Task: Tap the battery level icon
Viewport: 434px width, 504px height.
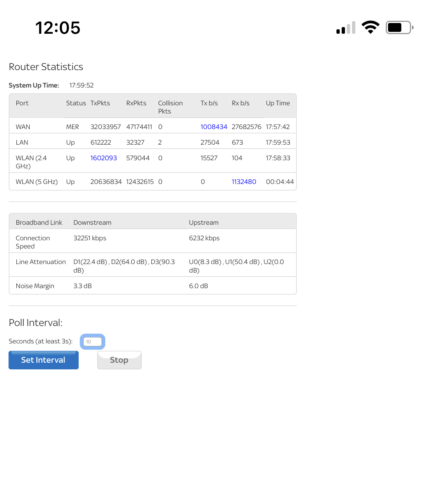Action: 399,27
